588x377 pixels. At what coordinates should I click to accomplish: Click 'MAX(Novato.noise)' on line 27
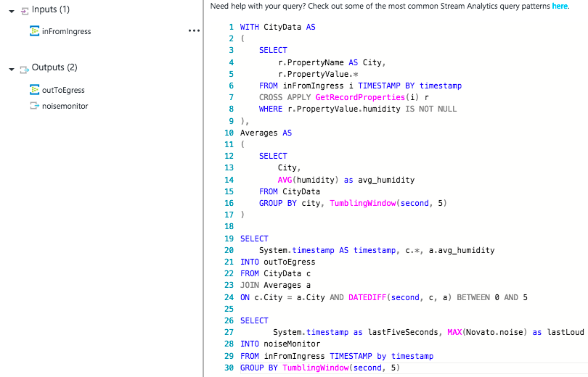(x=487, y=333)
